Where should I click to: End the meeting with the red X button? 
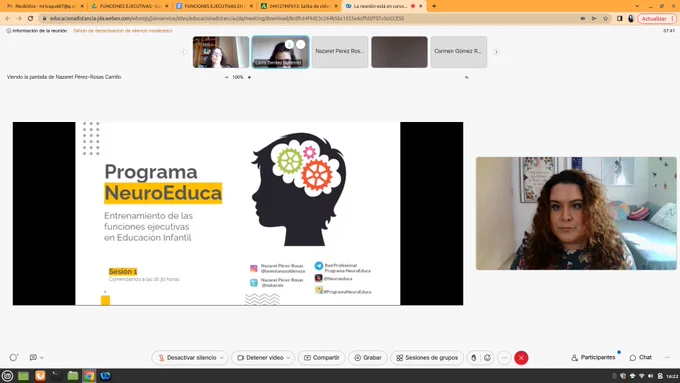click(x=521, y=358)
